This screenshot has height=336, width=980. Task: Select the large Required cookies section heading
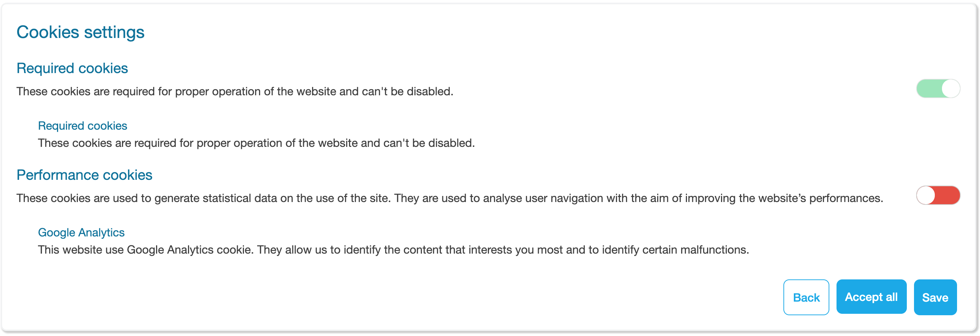72,68
